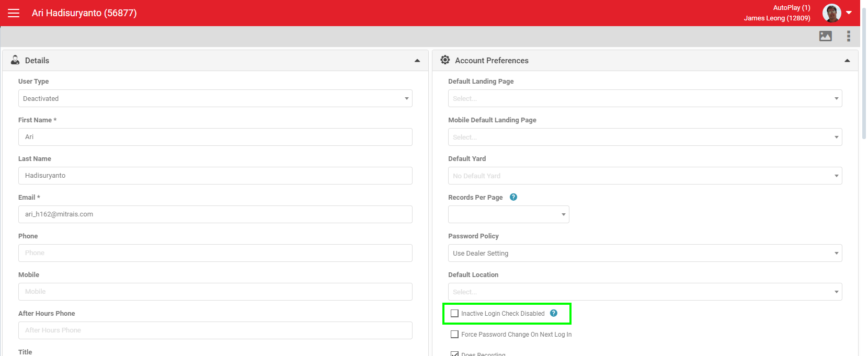Click the Account Preferences gear icon
This screenshot has height=356, width=868.
445,60
